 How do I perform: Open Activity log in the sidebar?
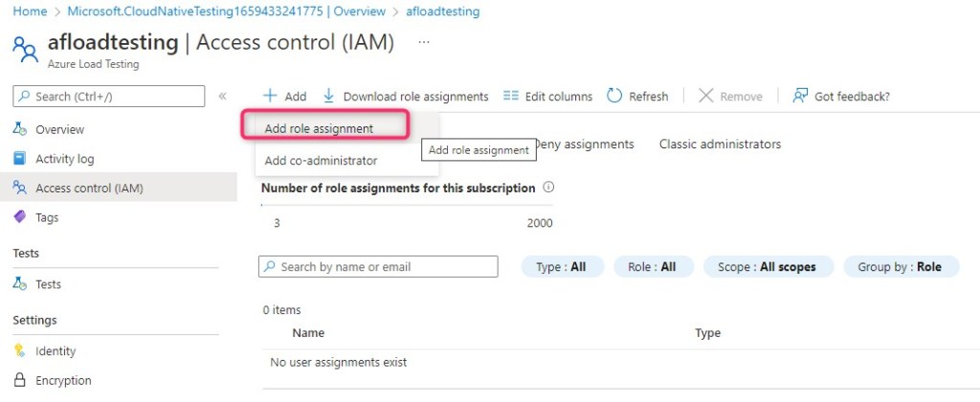click(64, 159)
